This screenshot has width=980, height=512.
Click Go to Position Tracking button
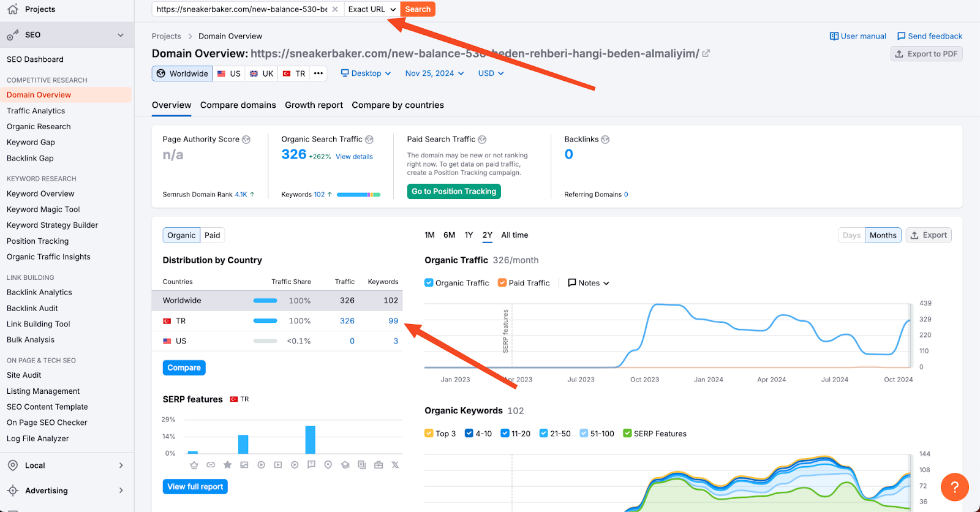[x=454, y=192]
